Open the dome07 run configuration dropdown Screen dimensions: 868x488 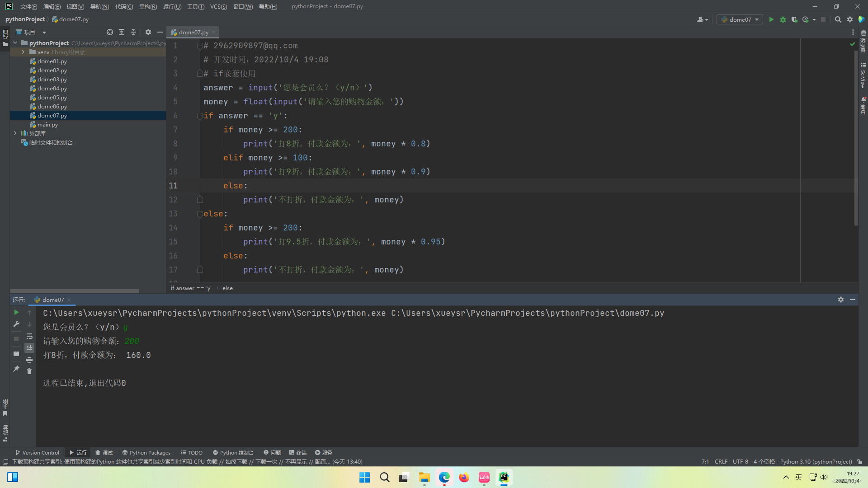[x=740, y=19]
